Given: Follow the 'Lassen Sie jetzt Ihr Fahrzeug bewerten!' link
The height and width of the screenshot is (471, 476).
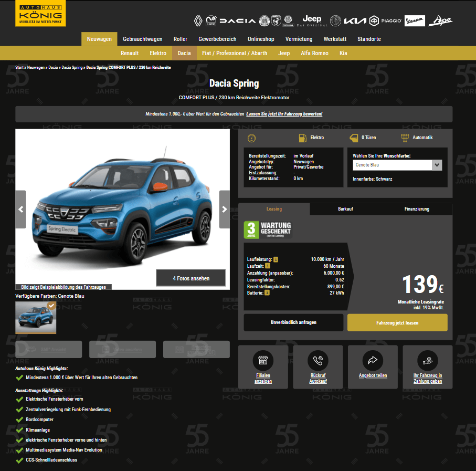Looking at the screenshot, I should [x=284, y=114].
